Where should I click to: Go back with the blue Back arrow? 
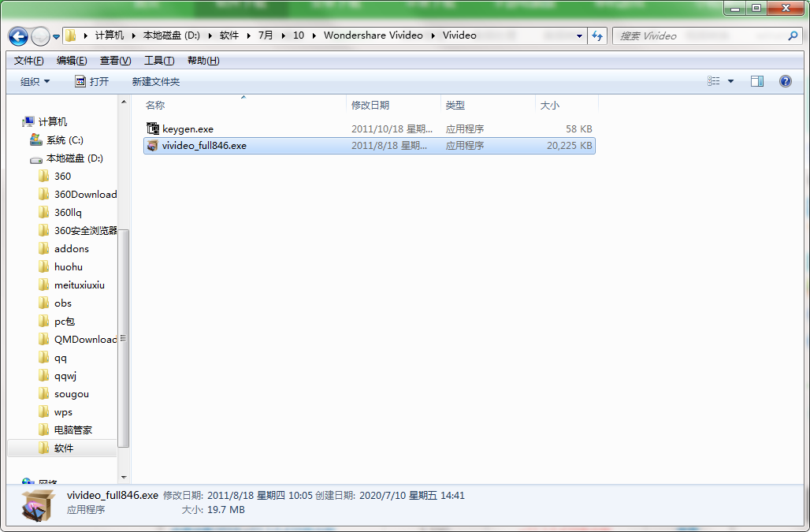click(19, 36)
